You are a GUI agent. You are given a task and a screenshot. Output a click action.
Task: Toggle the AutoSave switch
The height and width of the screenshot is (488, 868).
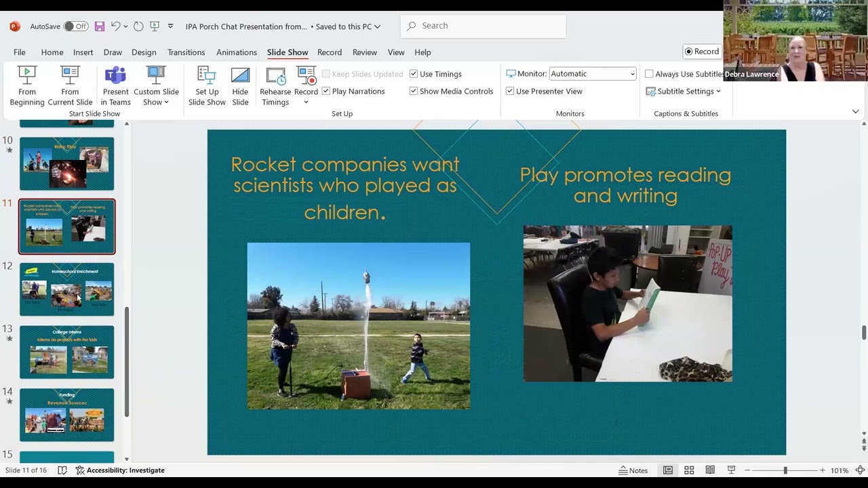click(x=76, y=26)
